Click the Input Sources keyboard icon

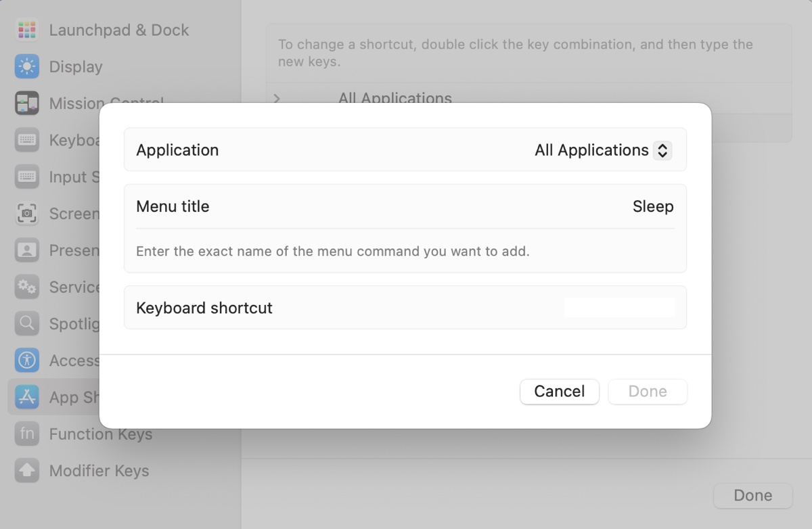27,177
